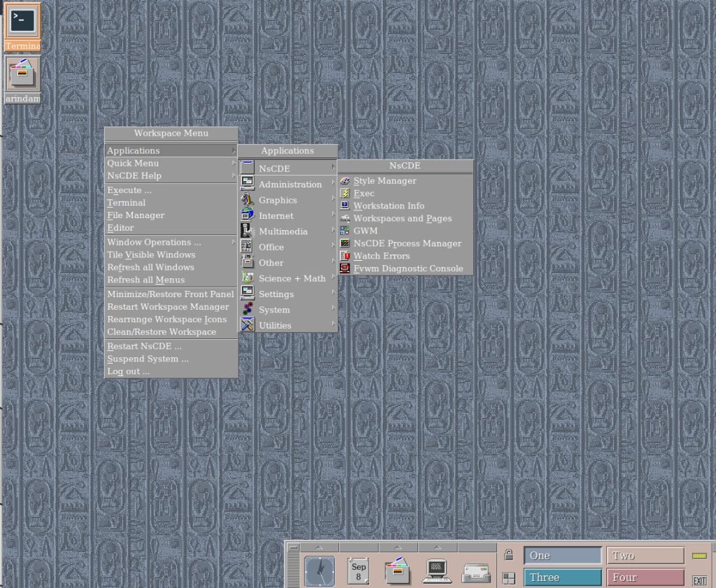Expand the Settings submenu
Screen dimensions: 716x588
(287, 294)
